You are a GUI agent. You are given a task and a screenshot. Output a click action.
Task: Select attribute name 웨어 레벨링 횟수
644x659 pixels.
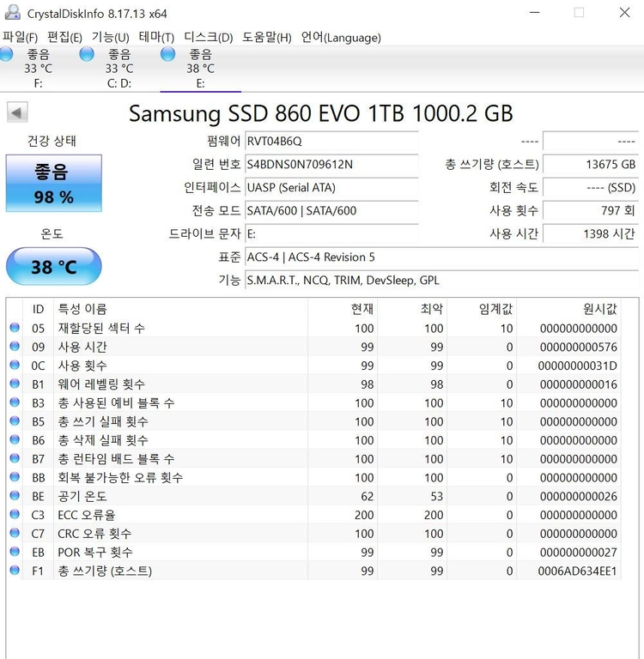coord(101,384)
